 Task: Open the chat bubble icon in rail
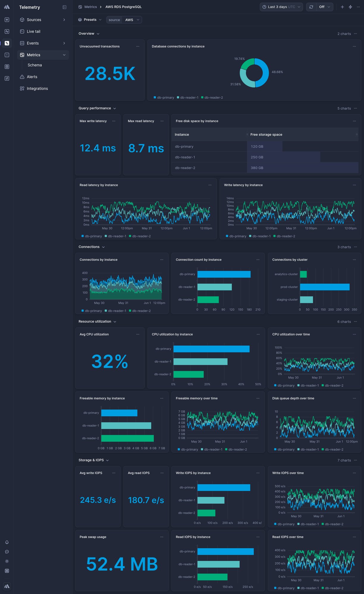click(x=7, y=552)
